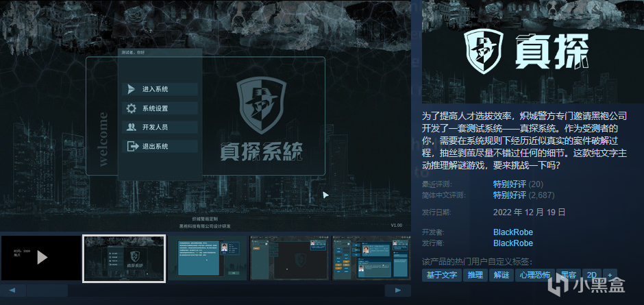
Task: Open the BlackRobe publisher link
Action: (513, 243)
